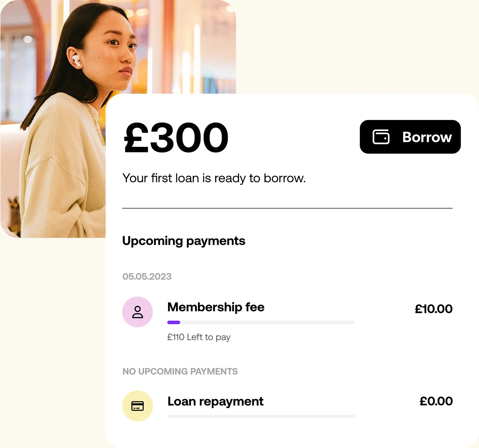Viewport: 479px width, 448px height.
Task: Click the £300 loan amount
Action: click(x=176, y=138)
